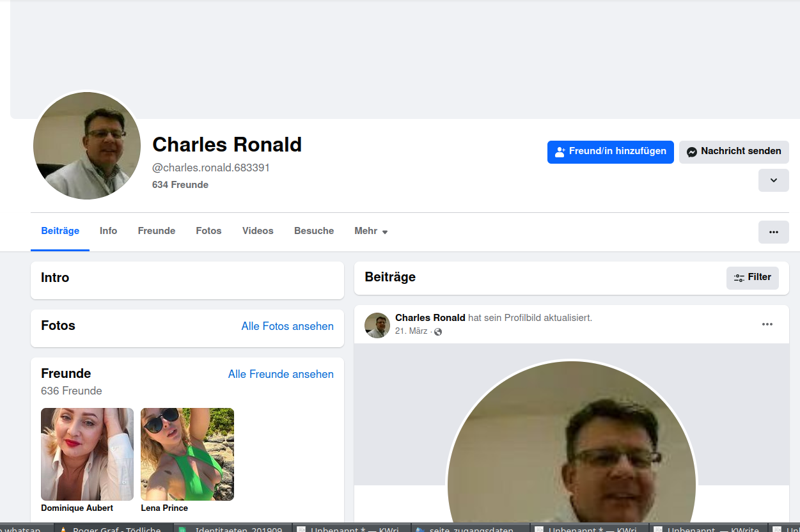
Task: Open the 634 Freunde link under the username
Action: 180,185
